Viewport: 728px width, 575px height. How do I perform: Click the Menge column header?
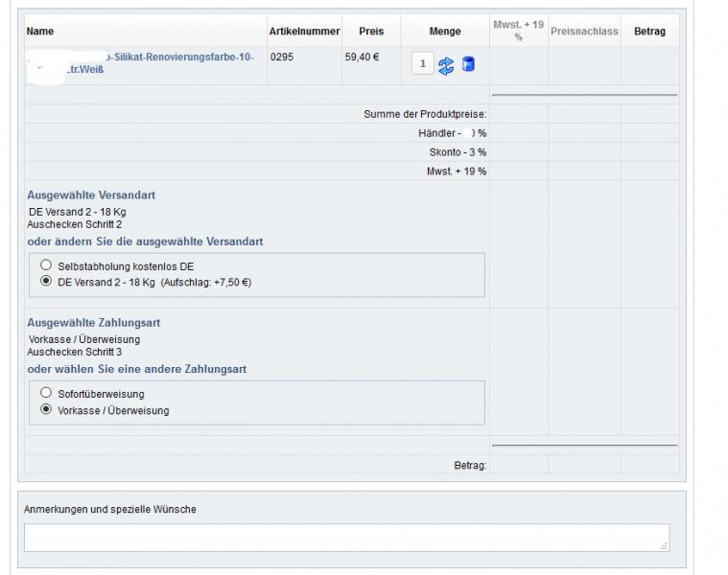445,32
